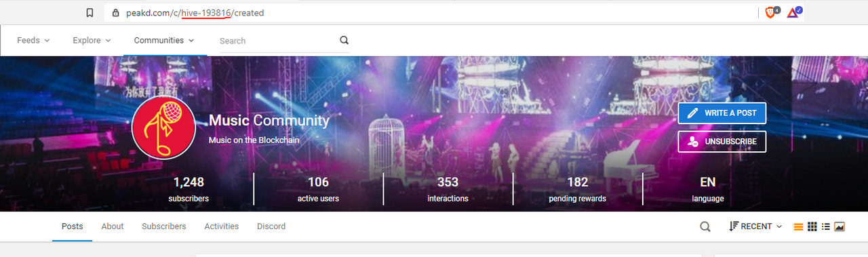Open the Communities dropdown menu
Screen dimensions: 868x257
pyautogui.click(x=164, y=40)
